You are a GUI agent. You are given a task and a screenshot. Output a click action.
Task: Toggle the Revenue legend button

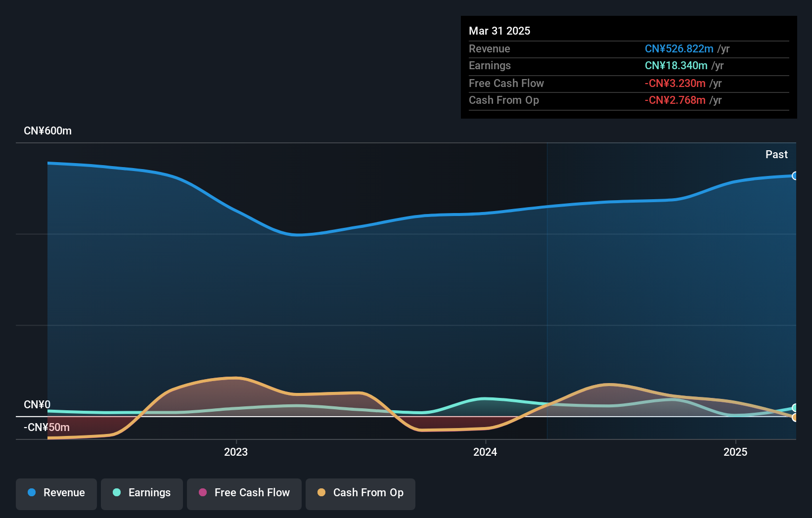pos(56,494)
